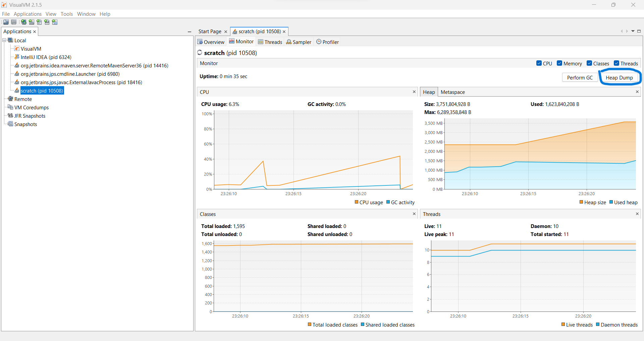Viewport: 644px width, 341px height.
Task: Click the Snapshots node icon
Action: (x=10, y=124)
